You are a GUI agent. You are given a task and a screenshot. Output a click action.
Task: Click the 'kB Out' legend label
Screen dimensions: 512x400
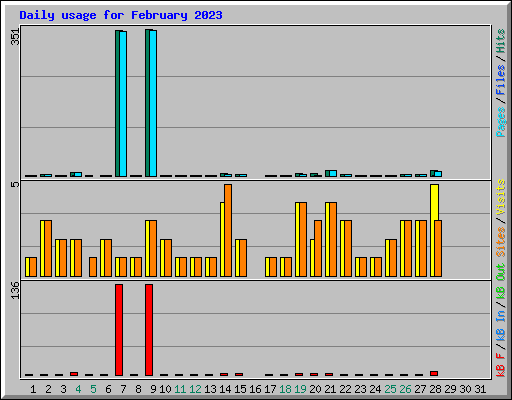501,281
